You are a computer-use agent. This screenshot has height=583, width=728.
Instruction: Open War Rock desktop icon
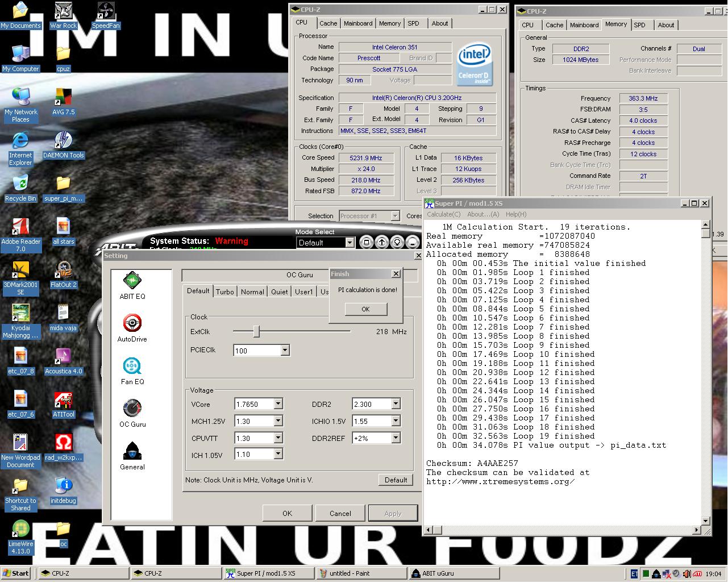coord(64,16)
